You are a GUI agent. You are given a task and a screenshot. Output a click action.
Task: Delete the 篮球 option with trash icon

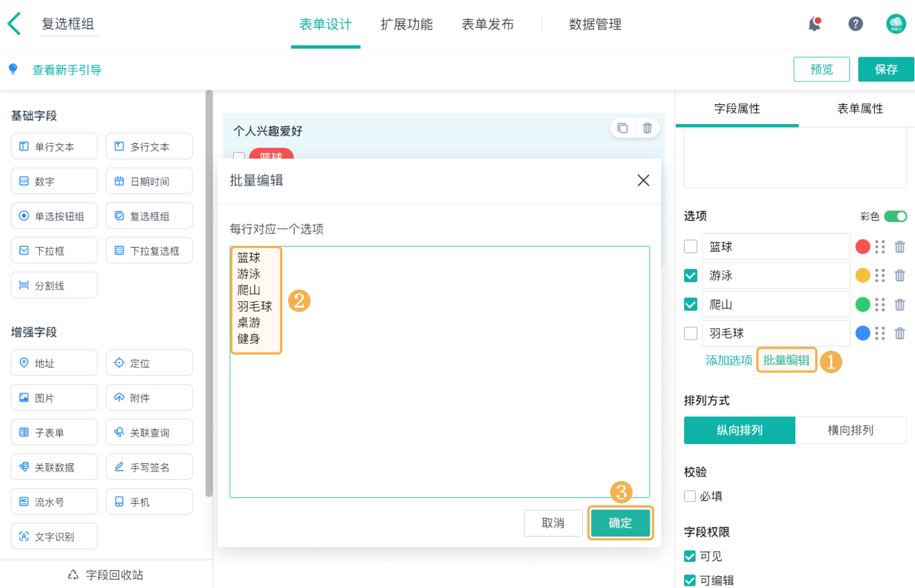point(900,247)
